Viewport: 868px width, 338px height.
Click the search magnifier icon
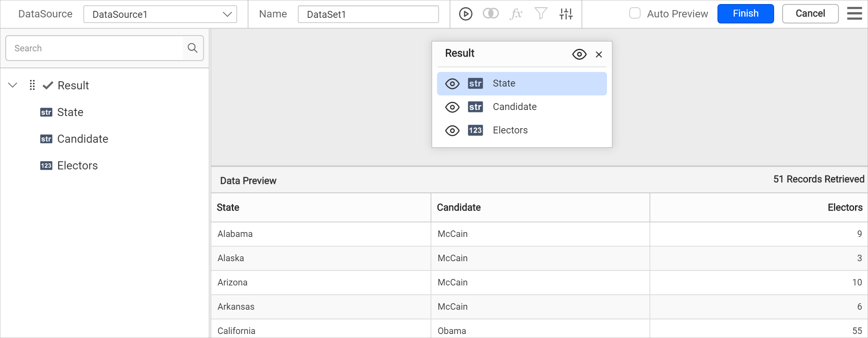193,48
